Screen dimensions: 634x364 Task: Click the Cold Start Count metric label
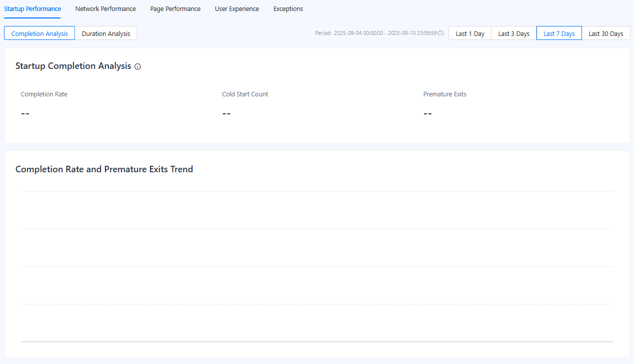tap(245, 94)
